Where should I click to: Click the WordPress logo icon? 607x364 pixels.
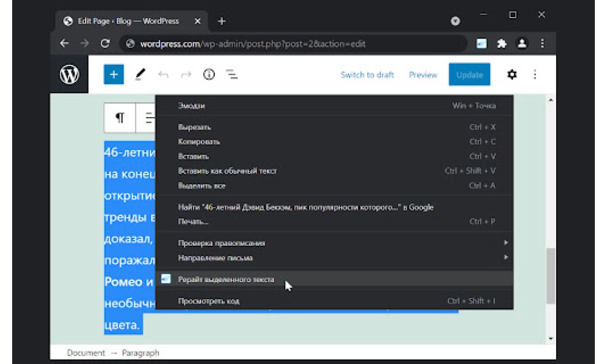click(x=69, y=74)
